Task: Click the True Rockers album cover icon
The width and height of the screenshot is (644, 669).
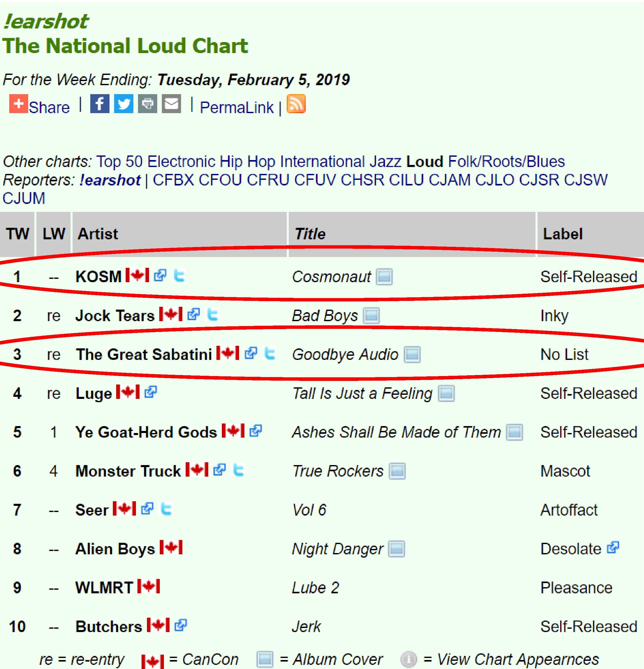Action: 397,471
